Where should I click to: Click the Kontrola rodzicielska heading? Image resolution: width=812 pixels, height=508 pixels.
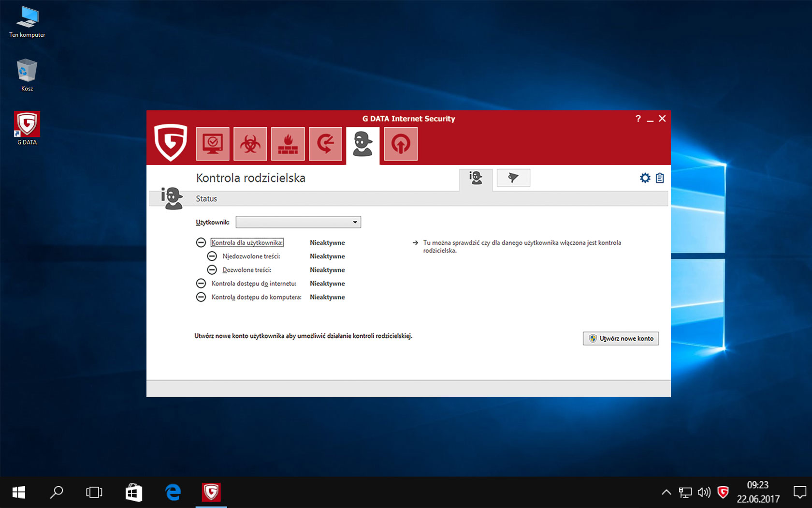(x=250, y=178)
